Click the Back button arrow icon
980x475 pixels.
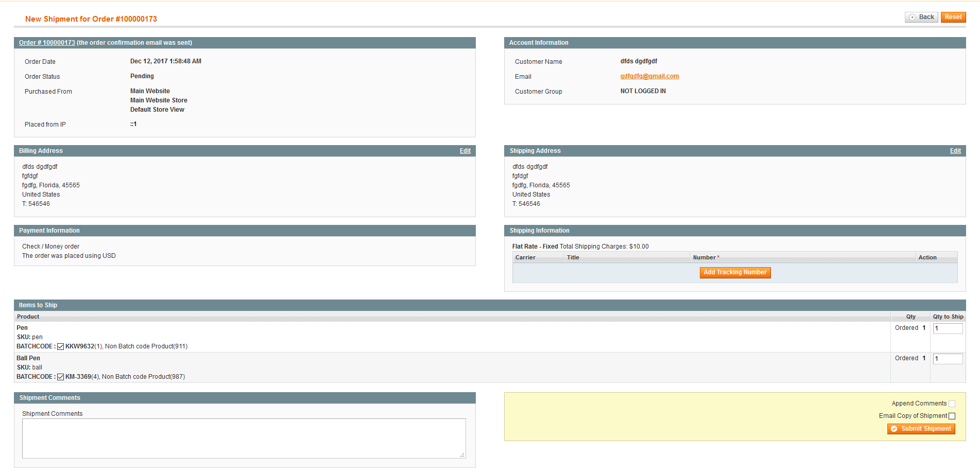912,17
